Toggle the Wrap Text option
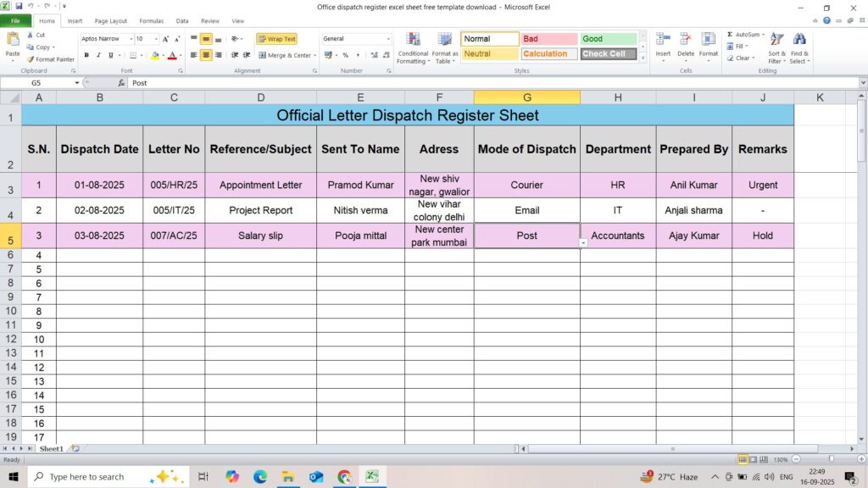The width and height of the screenshot is (868, 488). (276, 39)
